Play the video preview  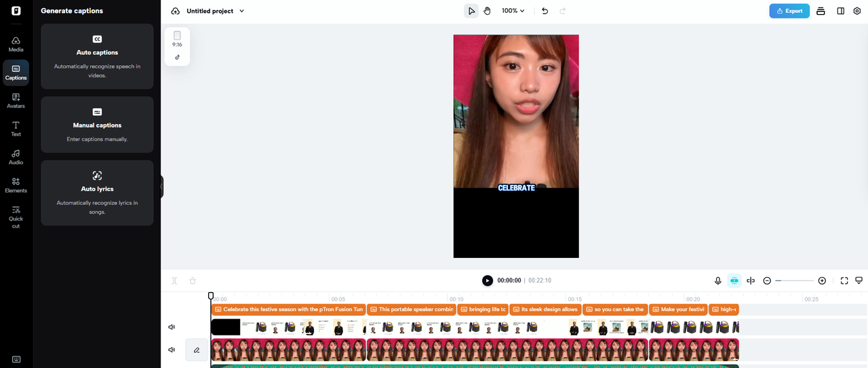point(487,280)
